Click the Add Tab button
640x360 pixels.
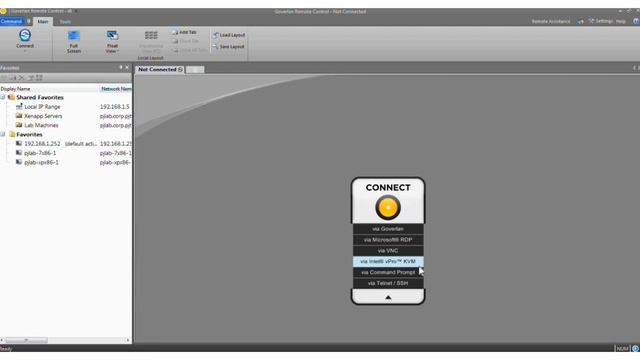click(x=184, y=32)
